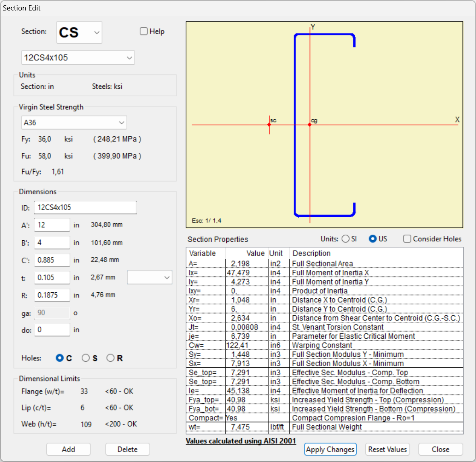
Task: Open the empty thickness gauge dropdown
Action: tap(150, 277)
